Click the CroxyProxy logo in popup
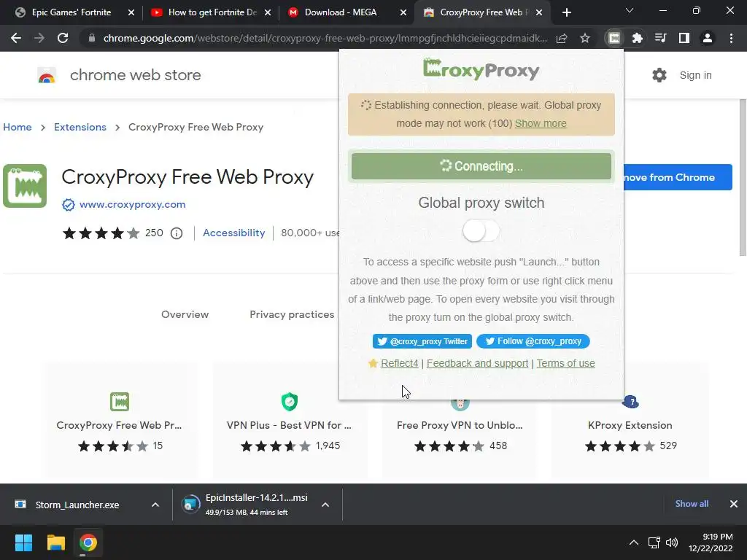Viewport: 747px width, 560px height. point(481,69)
